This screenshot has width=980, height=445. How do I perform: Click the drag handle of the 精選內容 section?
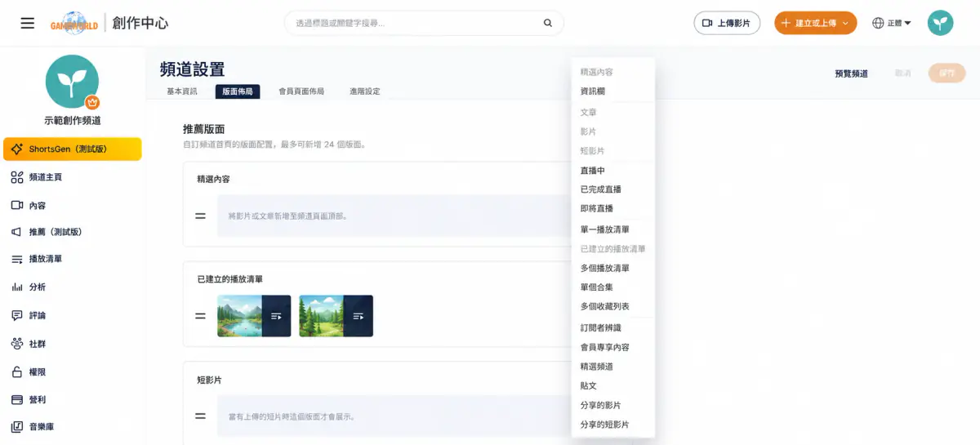point(200,216)
